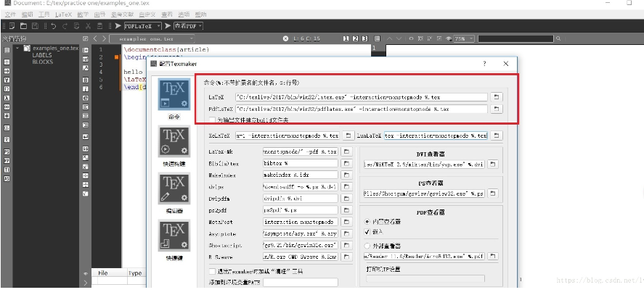Collapse the examples_one.tex tree node
Viewport: 644px width, 295px height.
point(17,48)
